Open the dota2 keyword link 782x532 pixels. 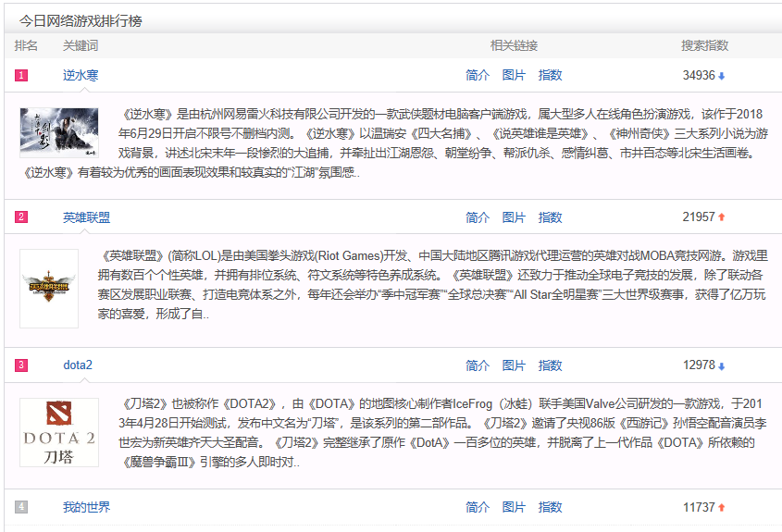click(x=78, y=365)
